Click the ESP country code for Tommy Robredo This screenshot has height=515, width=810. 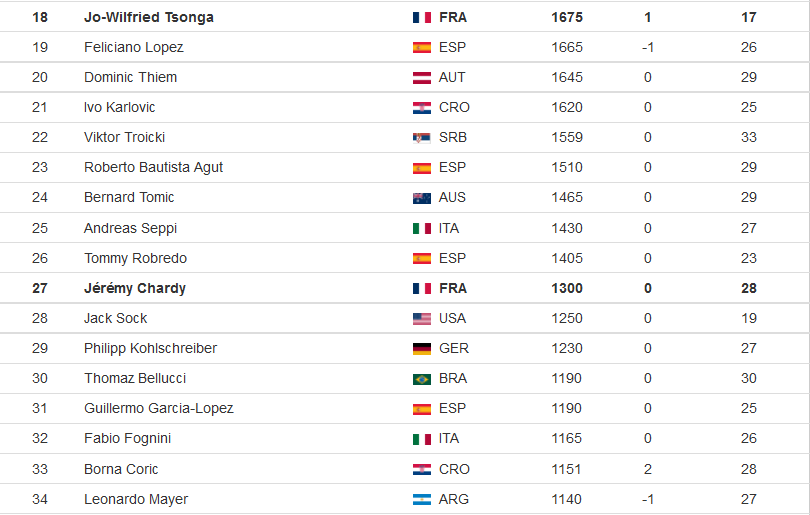click(452, 258)
